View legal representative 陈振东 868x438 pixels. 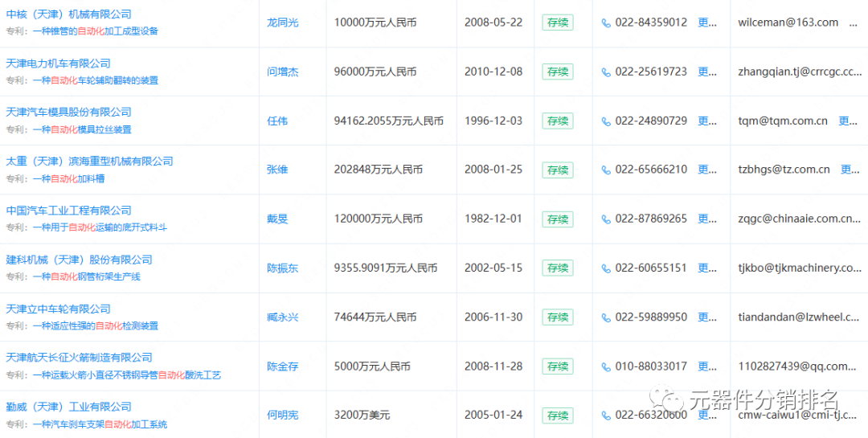[283, 268]
